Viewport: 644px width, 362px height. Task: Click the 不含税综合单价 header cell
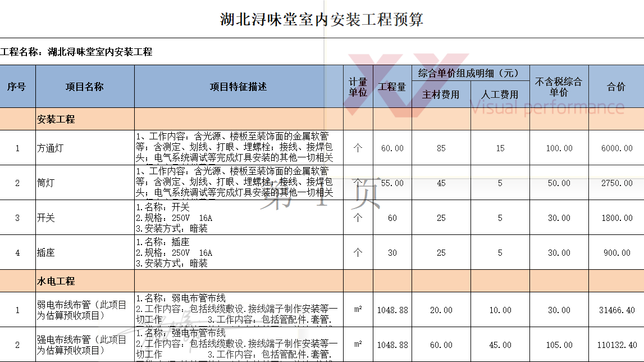tap(558, 87)
